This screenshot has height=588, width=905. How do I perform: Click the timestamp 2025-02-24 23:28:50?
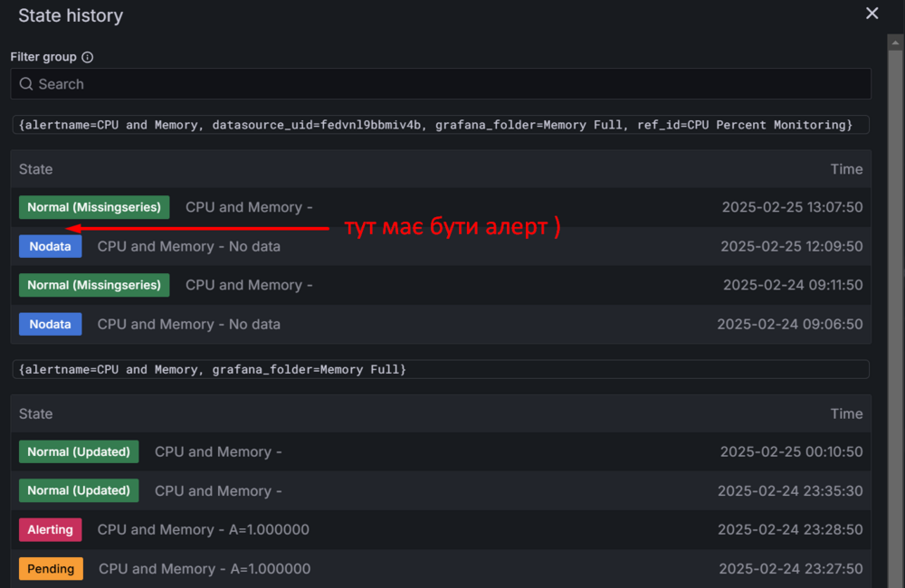pos(791,529)
